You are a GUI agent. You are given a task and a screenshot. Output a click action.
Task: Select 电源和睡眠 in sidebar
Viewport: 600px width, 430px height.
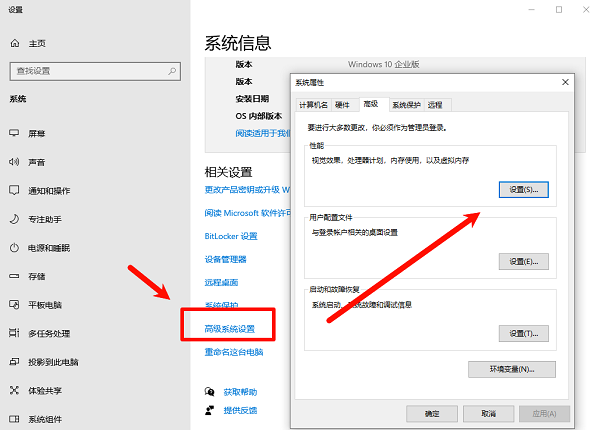(49, 248)
